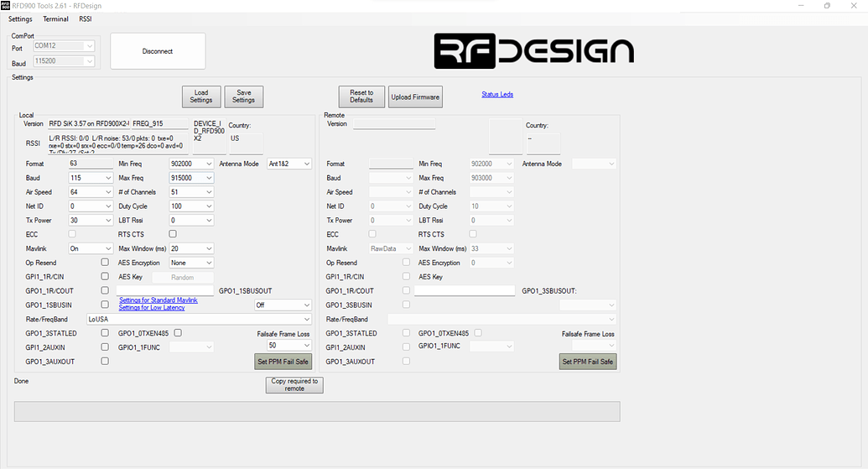Click the Upload Firmware button
Viewport: 868px width, 469px height.
pyautogui.click(x=415, y=97)
